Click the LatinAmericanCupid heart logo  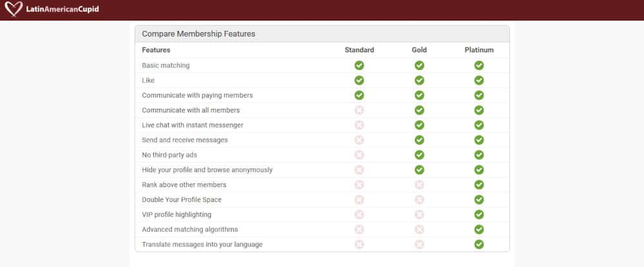(14, 9)
